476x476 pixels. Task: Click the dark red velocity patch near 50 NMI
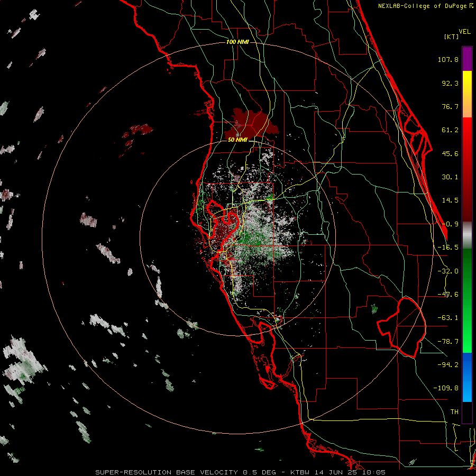[251, 124]
